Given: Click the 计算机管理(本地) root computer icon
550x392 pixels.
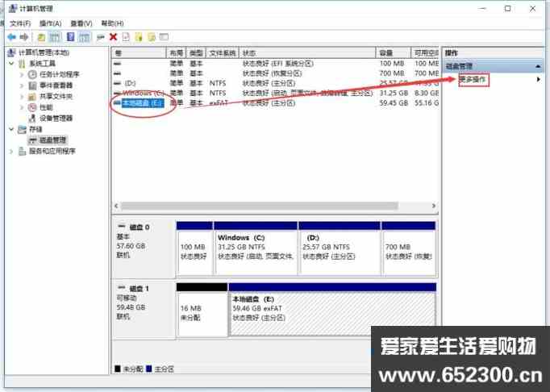Looking at the screenshot, I should tap(11, 52).
